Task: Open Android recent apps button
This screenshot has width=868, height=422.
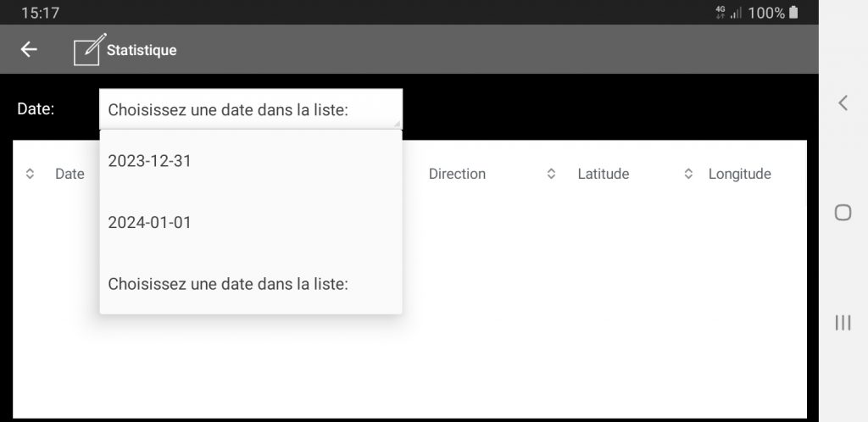Action: (843, 323)
